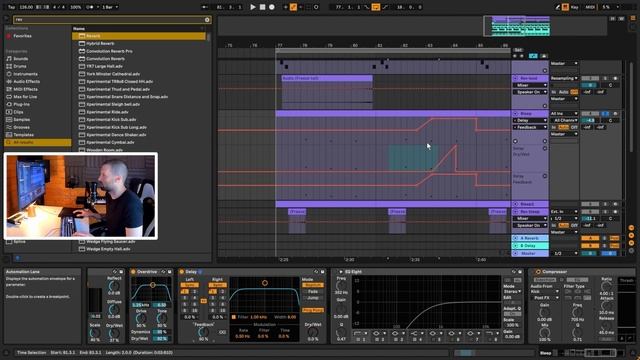
Task: Enable Fade mode in Delay
Action: tap(313, 291)
